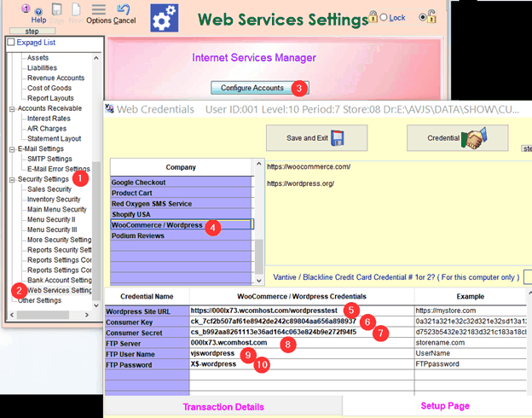532x418 pixels.
Task: Click the Vantive / Blackline credential number box
Action: (528, 277)
